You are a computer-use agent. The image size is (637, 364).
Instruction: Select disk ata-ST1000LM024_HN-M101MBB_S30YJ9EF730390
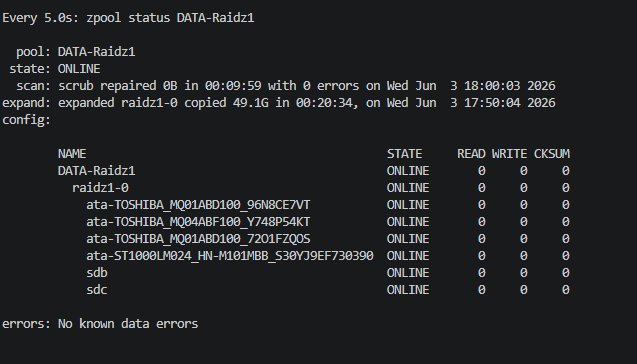click(x=230, y=256)
